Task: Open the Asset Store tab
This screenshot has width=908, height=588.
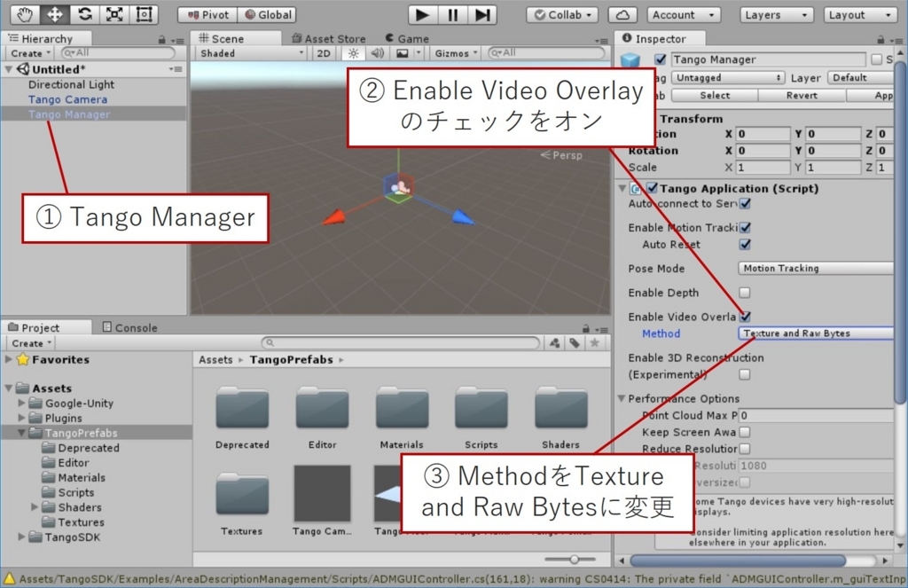Action: click(328, 38)
